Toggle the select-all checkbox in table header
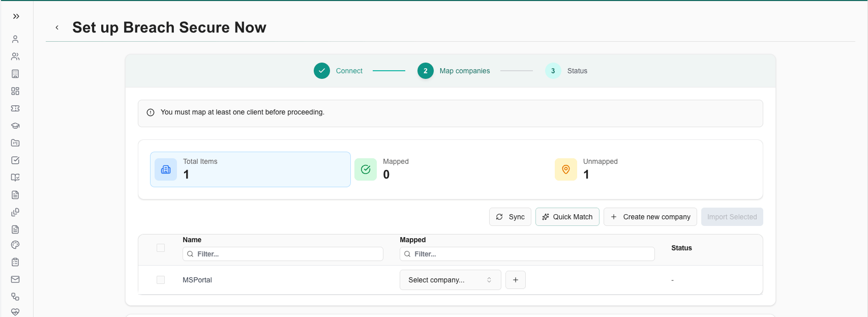Screen dimensions: 868x317 click(161, 248)
